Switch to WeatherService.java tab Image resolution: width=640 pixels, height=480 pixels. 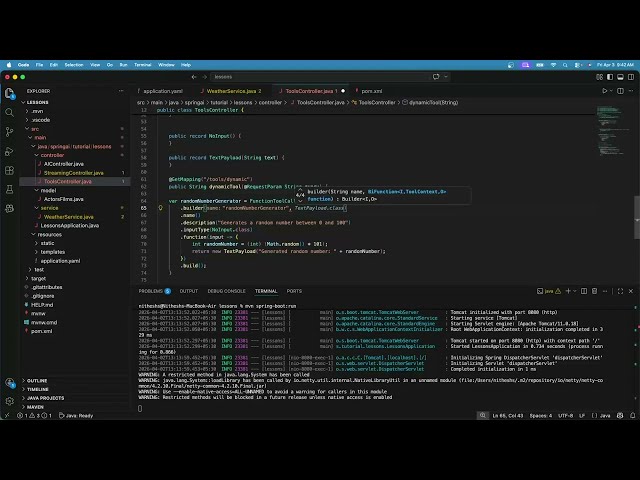(231, 91)
